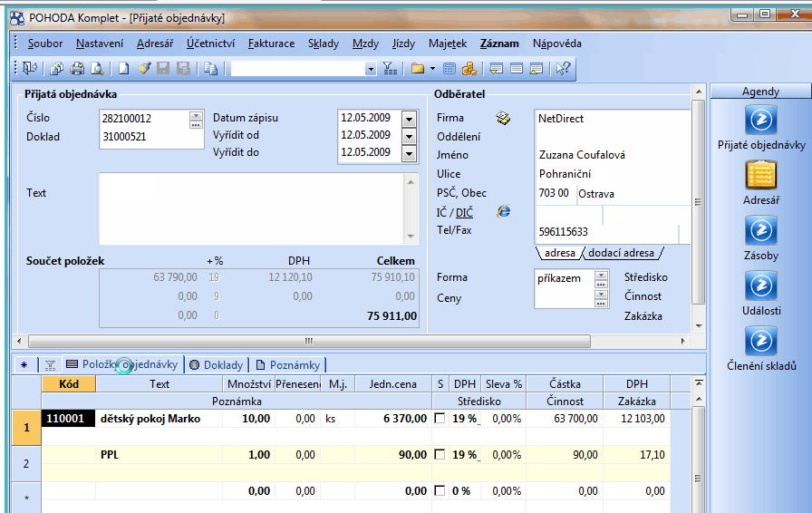
Task: Click the filter icon left of Položky objednávky
Action: [x=50, y=364]
